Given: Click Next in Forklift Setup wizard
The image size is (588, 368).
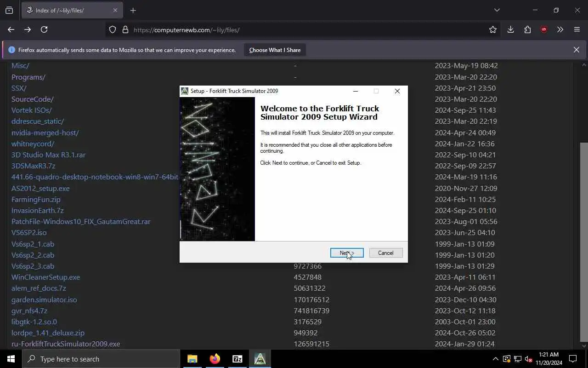Looking at the screenshot, I should (347, 253).
